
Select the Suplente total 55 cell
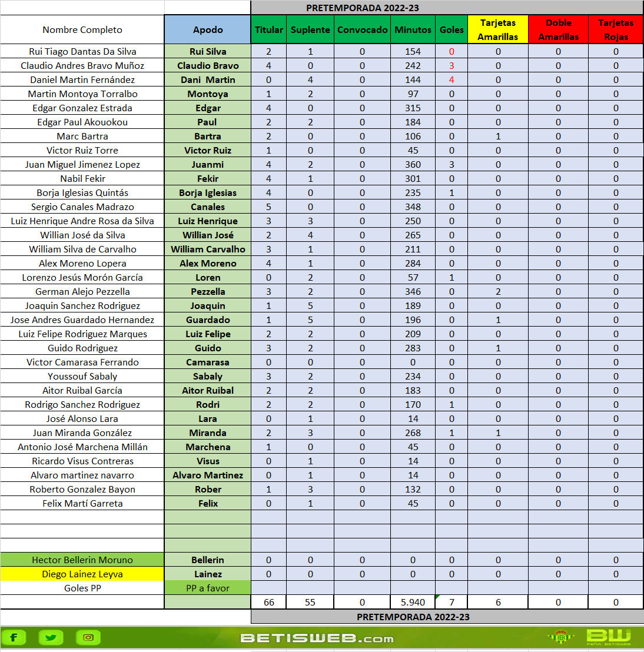[x=310, y=603]
